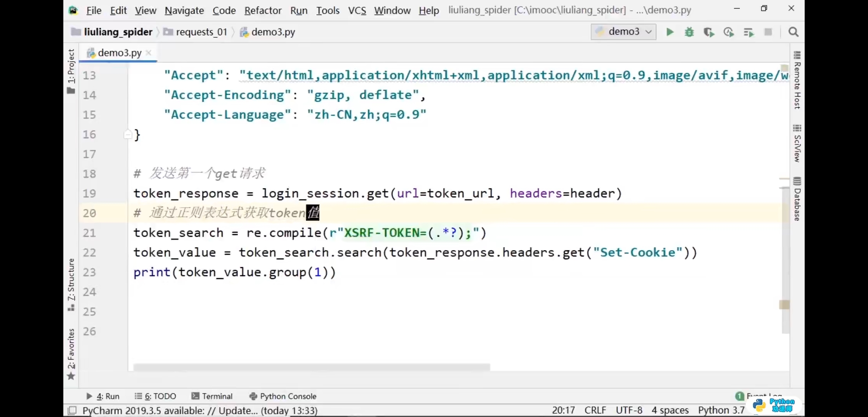This screenshot has width=868, height=417.
Task: Change CRLF line separator setting
Action: [x=595, y=410]
